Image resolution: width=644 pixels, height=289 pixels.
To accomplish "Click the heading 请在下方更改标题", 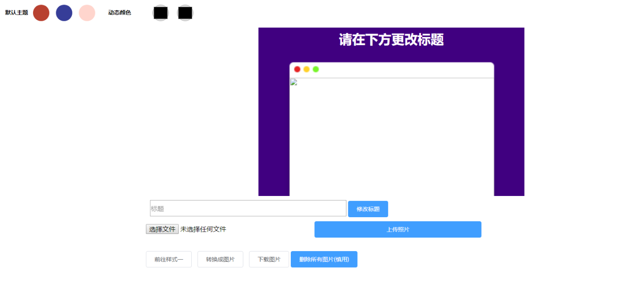I will click(391, 40).
